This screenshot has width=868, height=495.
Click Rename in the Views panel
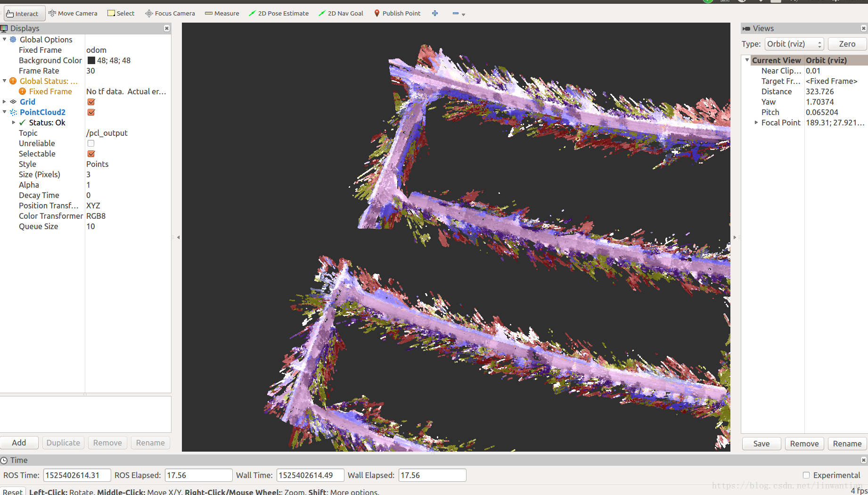847,444
